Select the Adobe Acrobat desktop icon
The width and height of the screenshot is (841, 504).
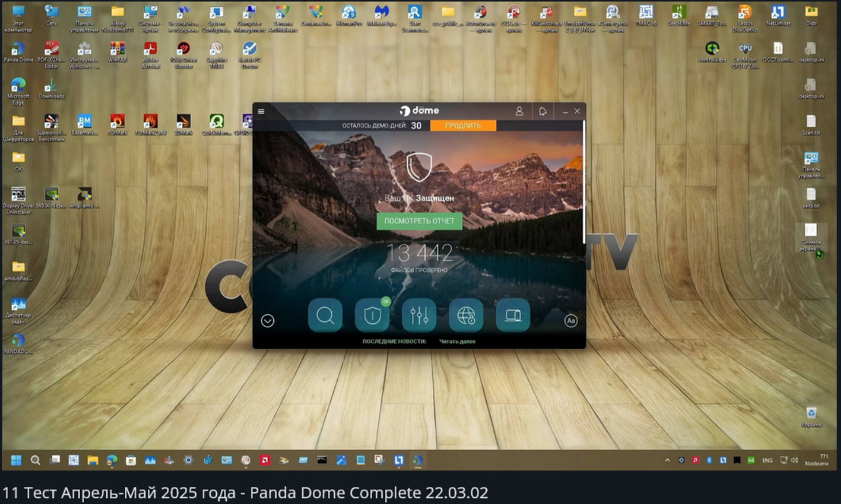tap(150, 55)
